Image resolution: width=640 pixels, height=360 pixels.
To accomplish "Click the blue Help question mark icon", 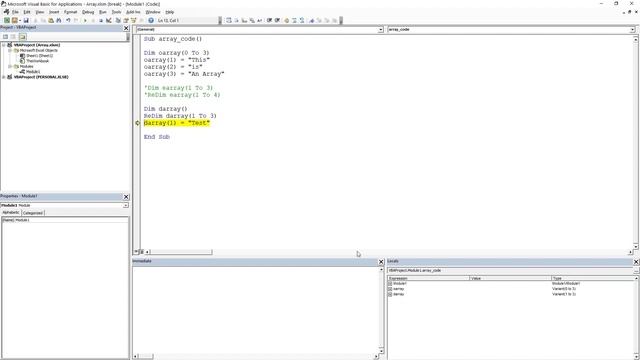I will point(151,20).
